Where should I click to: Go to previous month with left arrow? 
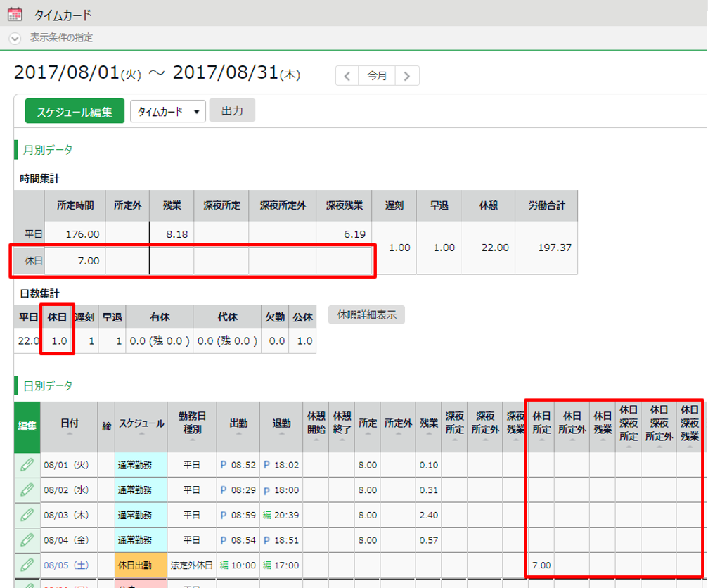pos(347,76)
